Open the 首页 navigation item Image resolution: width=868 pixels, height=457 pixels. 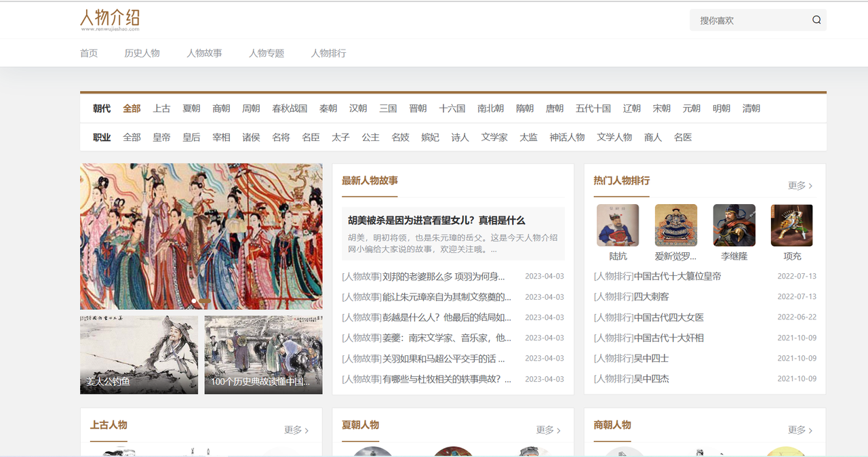tap(89, 53)
